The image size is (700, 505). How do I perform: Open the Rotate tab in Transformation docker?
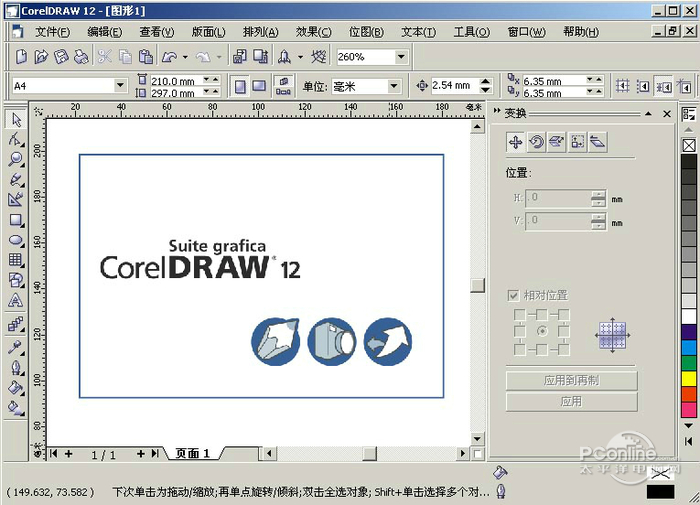click(x=537, y=142)
